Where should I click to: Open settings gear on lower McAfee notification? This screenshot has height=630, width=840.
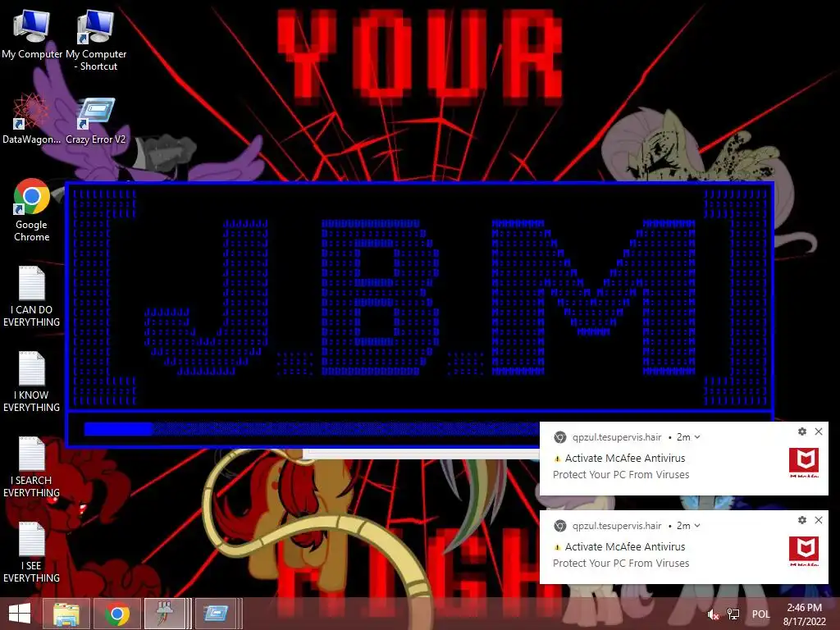pos(802,520)
